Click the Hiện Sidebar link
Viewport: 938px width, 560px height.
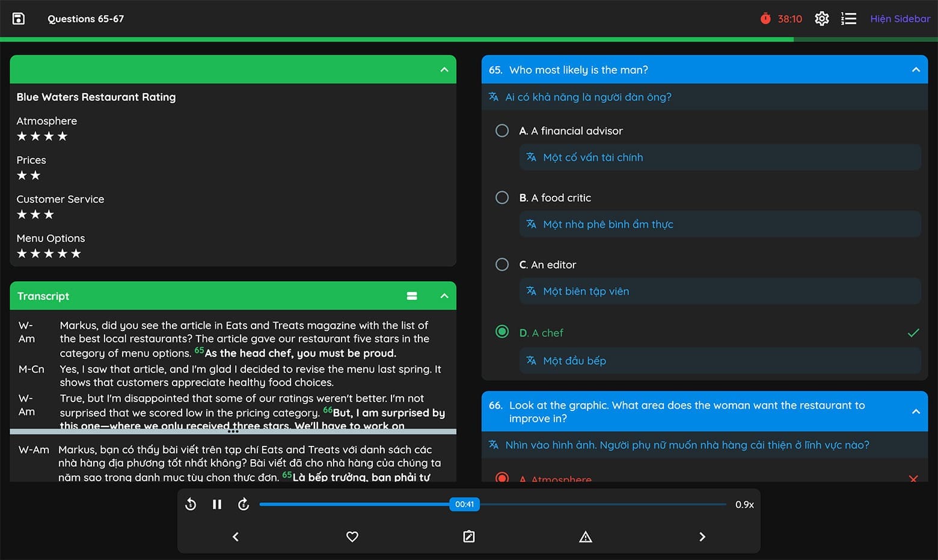click(900, 19)
